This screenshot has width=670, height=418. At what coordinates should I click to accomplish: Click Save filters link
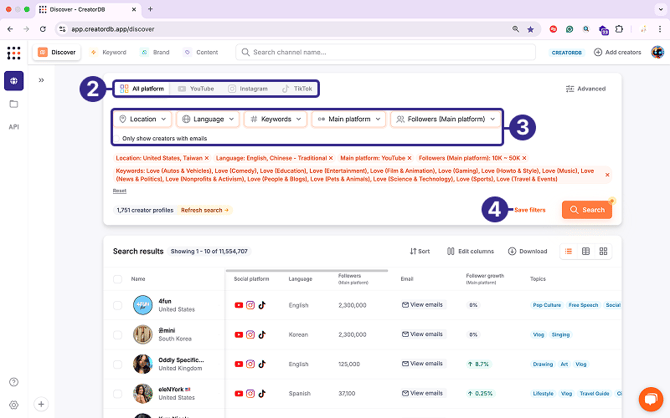530,210
